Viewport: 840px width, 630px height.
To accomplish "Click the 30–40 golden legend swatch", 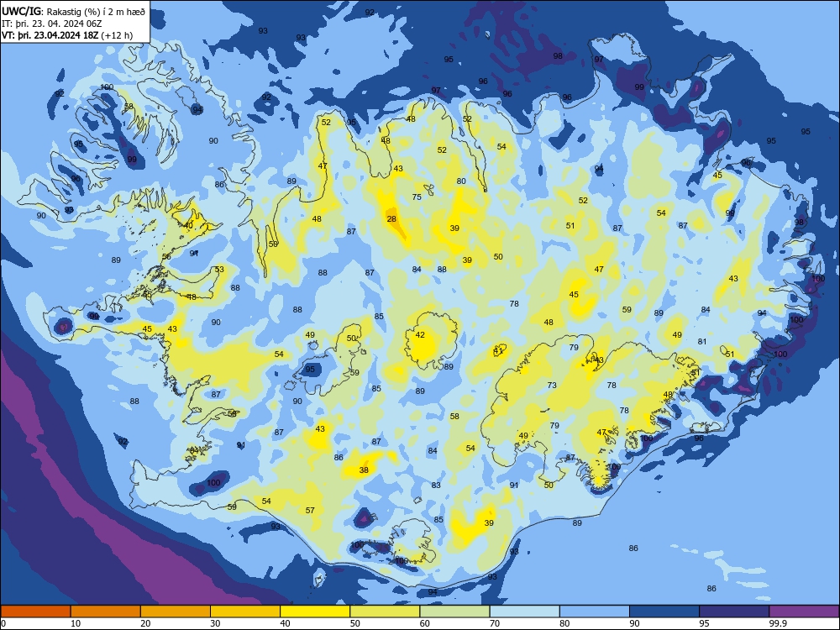I will click(245, 612).
